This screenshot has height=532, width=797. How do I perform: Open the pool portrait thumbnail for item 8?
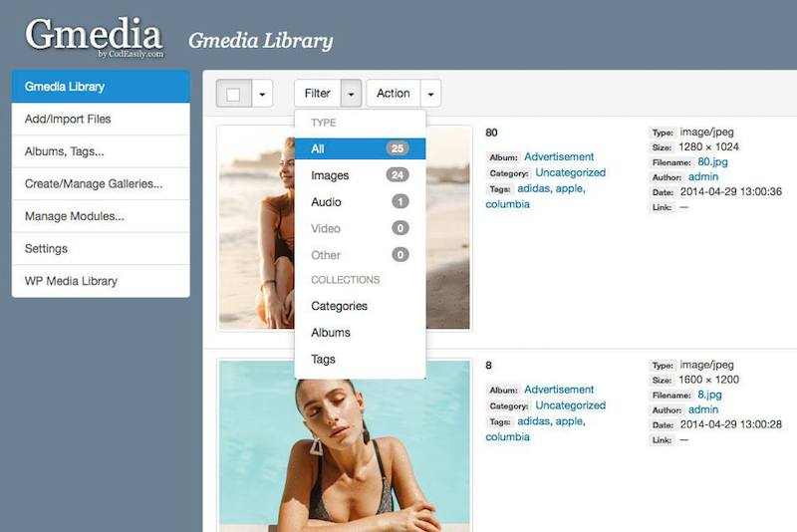[x=345, y=446]
